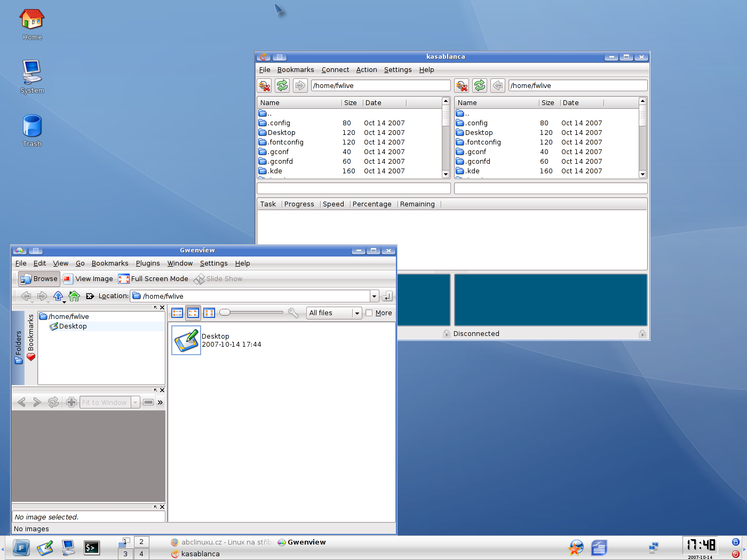Click the next image arrow in preview panel
This screenshot has width=747, height=560.
37,402
